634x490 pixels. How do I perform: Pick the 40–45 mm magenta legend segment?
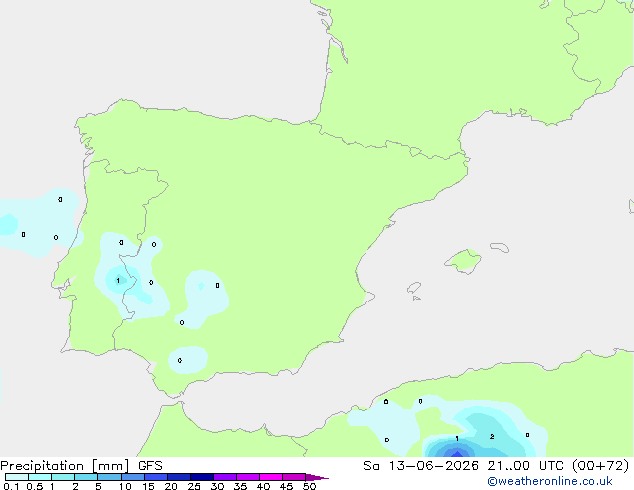click(271, 477)
